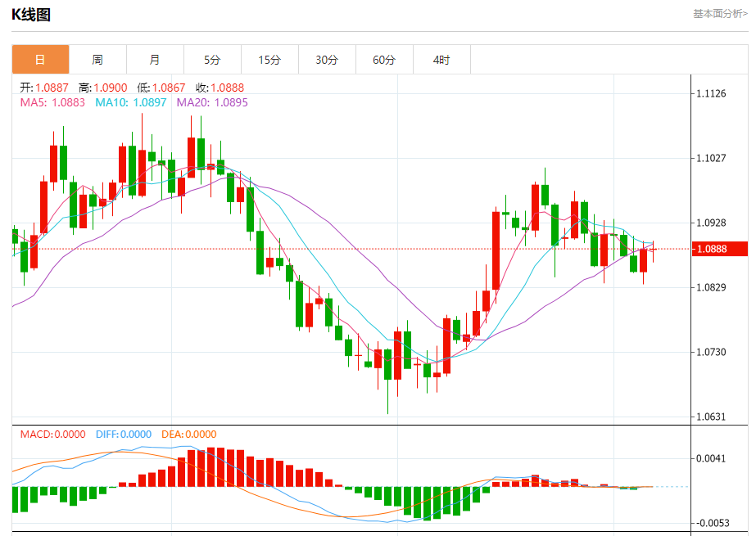Open the 5分 interval tab
This screenshot has height=536, width=756.
coord(213,60)
